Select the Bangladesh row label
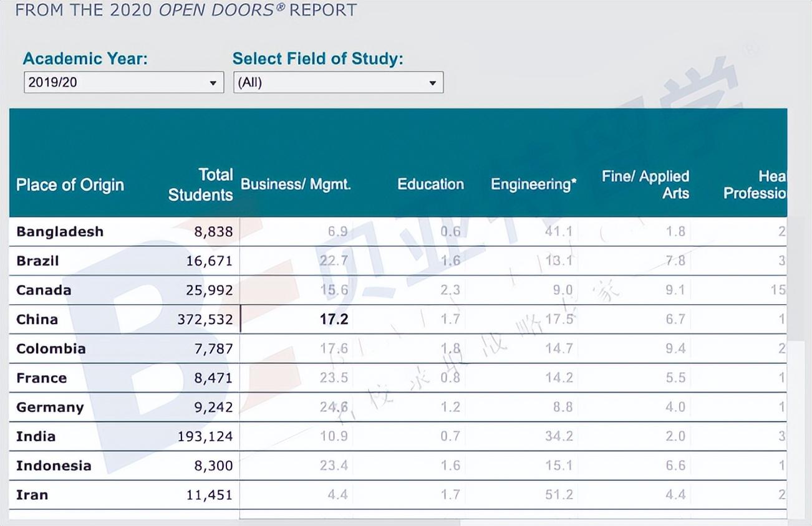Viewport: 812px width, 526px height. (60, 232)
